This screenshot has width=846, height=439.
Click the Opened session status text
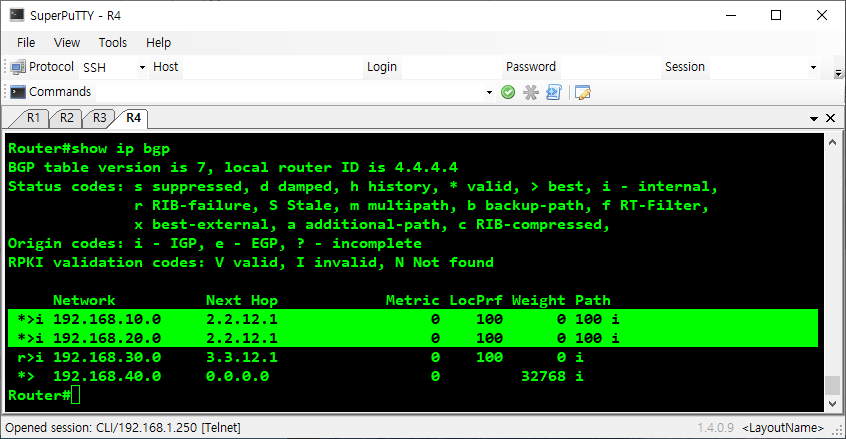click(123, 428)
